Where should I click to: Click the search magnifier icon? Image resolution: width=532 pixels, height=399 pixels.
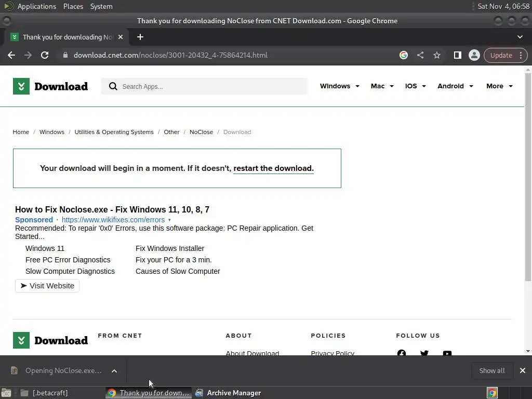(x=113, y=87)
